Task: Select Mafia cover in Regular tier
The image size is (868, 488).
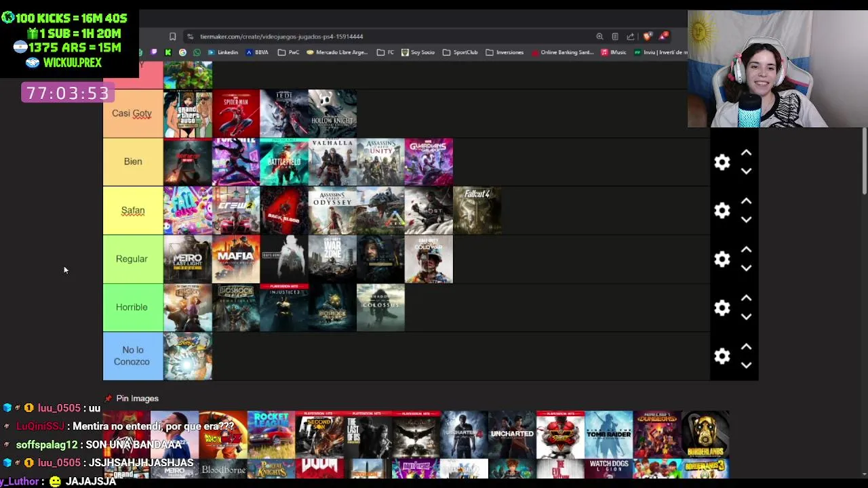Action: pyautogui.click(x=236, y=259)
